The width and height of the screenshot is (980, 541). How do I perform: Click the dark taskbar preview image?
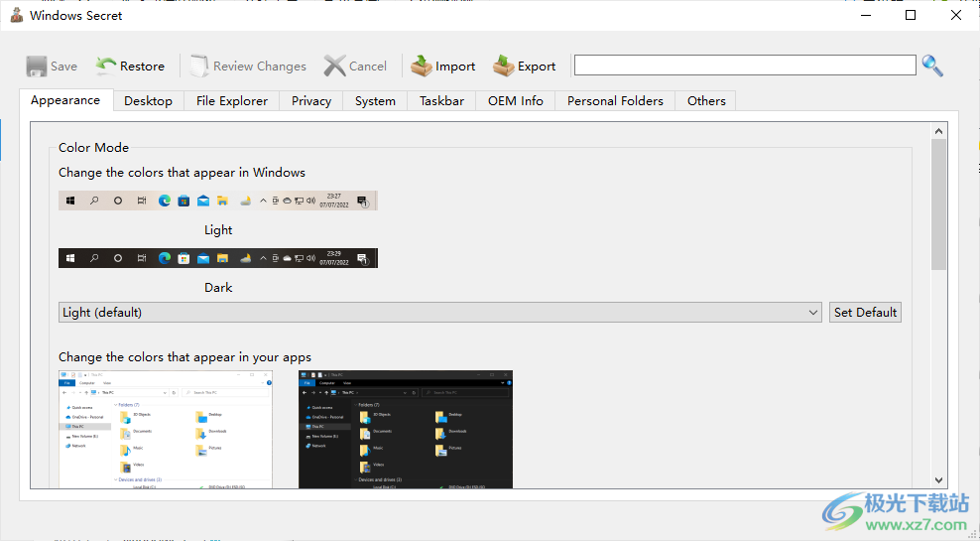218,258
